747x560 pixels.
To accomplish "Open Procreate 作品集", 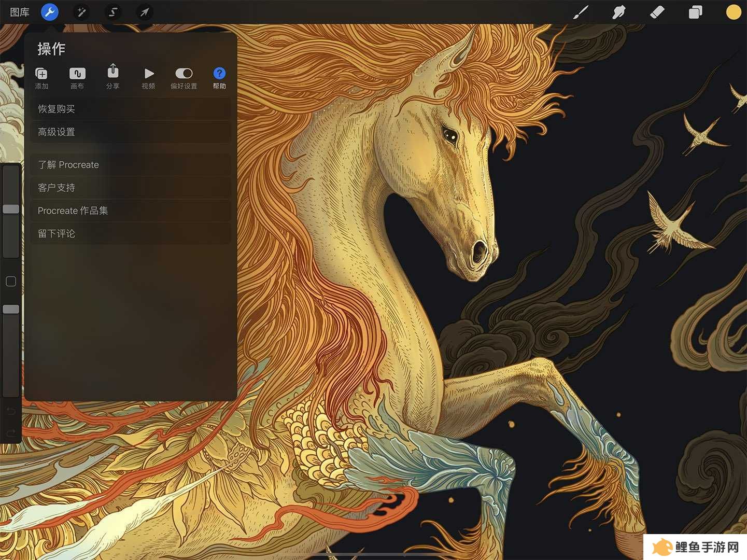I will [131, 211].
